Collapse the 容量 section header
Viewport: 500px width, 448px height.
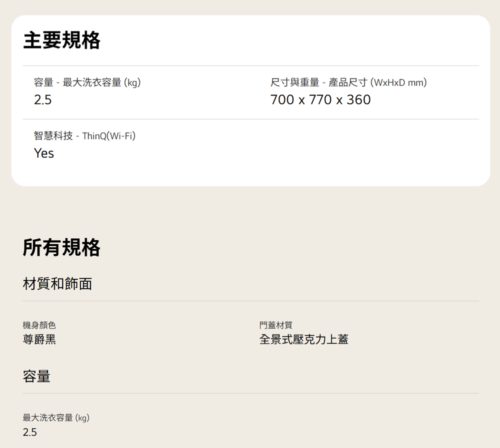click(x=36, y=377)
